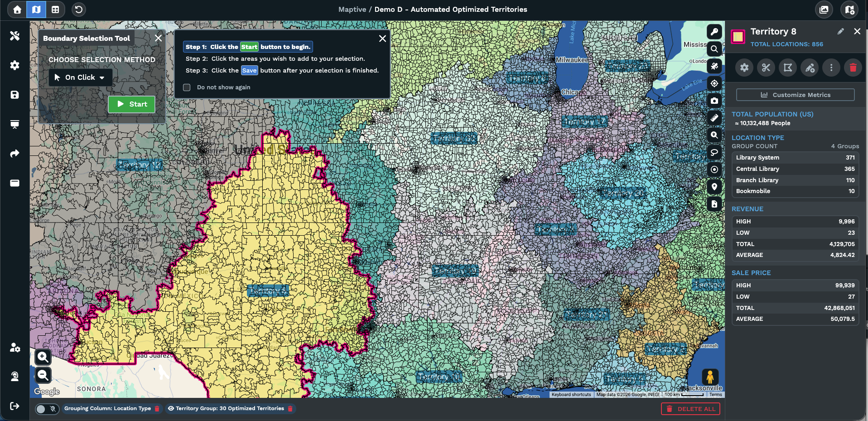Screen dimensions: 868x421
Task: Select the lasso tool on the map toolbar
Action: [714, 152]
